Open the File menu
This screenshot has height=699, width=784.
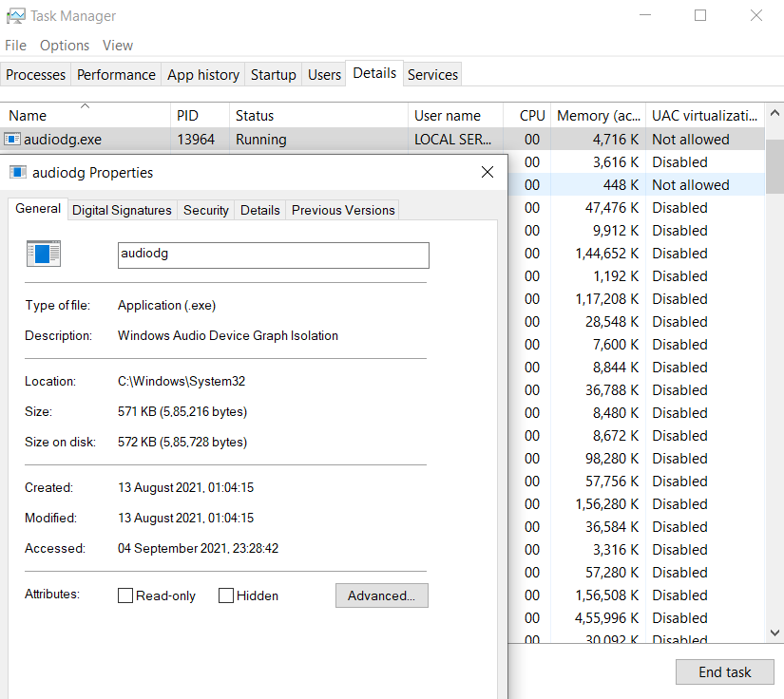[15, 46]
